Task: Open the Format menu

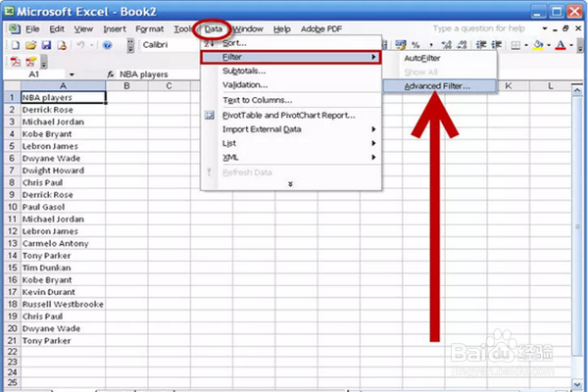Action: click(150, 28)
